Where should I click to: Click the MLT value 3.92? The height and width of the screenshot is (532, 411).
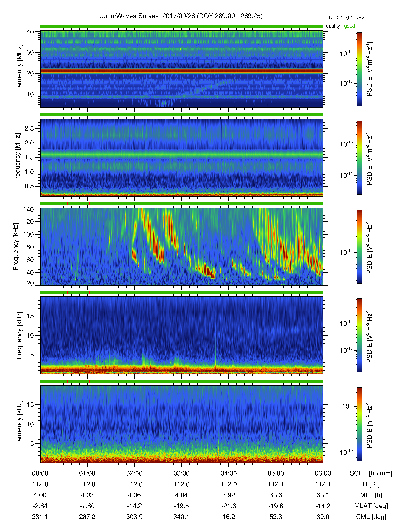click(x=229, y=495)
